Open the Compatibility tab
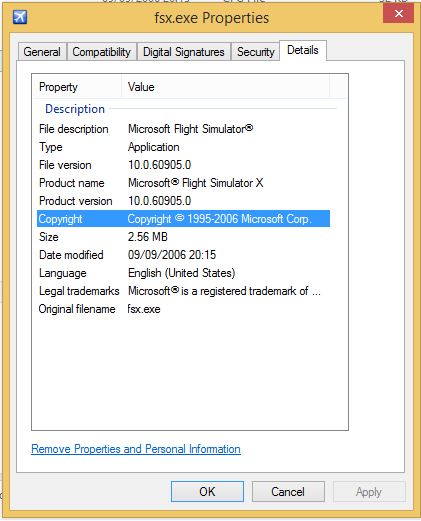The height and width of the screenshot is (521, 421). pyautogui.click(x=102, y=52)
